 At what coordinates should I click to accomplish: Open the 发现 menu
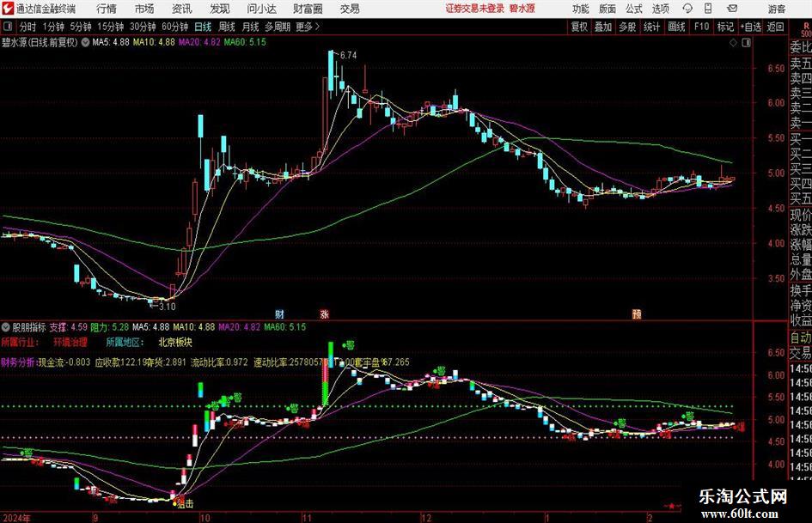[220, 9]
